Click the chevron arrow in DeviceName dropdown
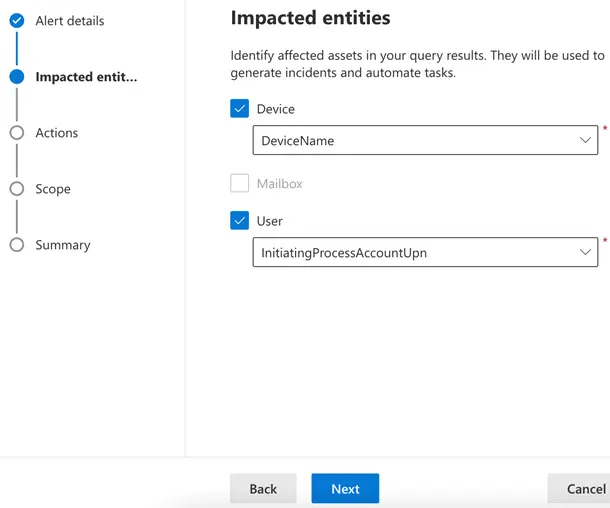 click(585, 141)
